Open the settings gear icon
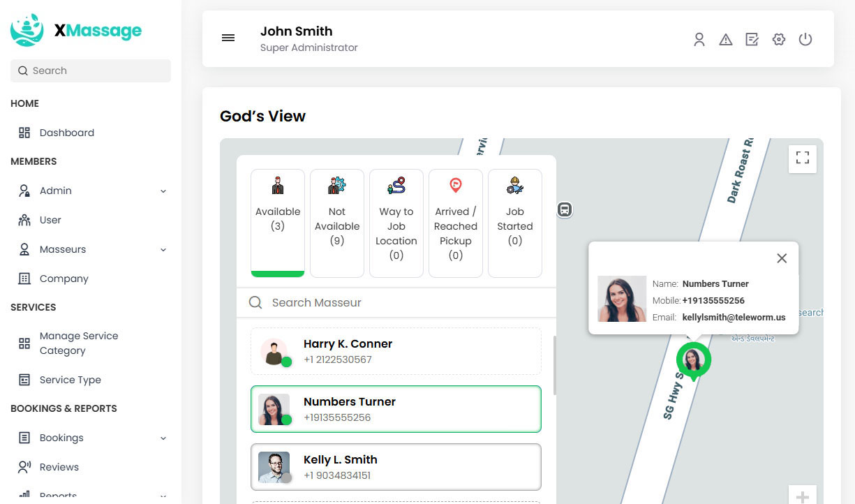The height and width of the screenshot is (504, 855). click(779, 40)
